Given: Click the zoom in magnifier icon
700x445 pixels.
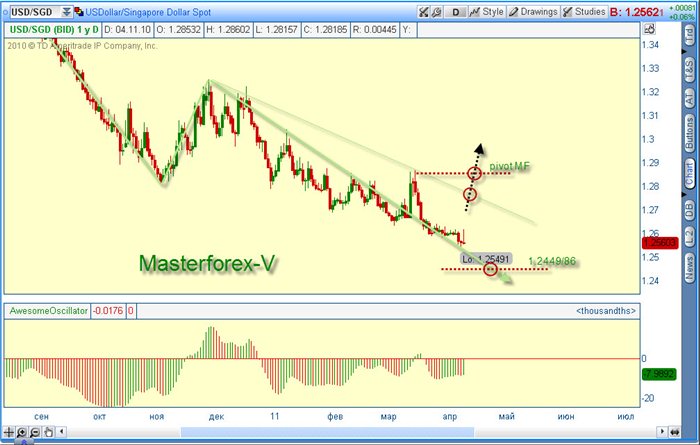Looking at the screenshot, I should (21, 432).
